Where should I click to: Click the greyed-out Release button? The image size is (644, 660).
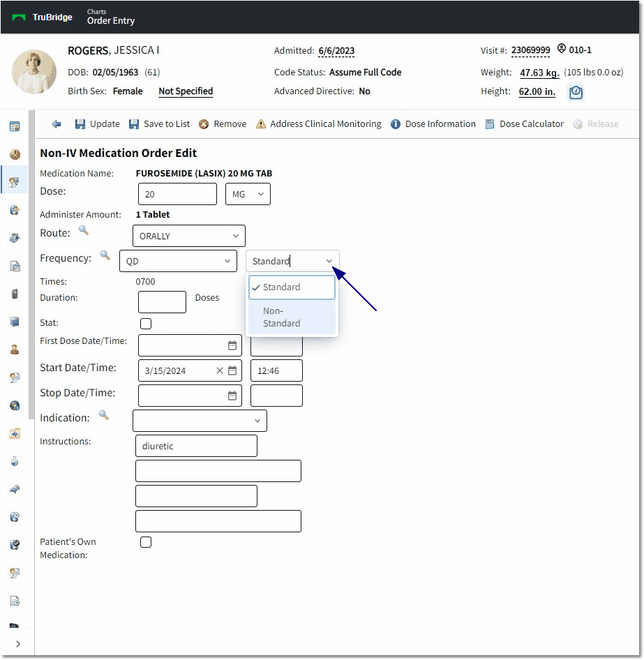[596, 123]
